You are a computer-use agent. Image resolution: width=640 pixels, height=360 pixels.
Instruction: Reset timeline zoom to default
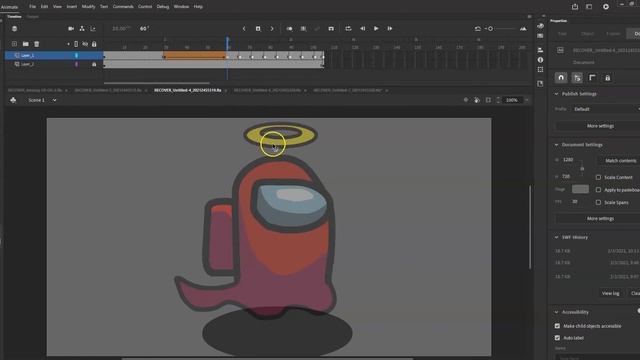coord(478,29)
